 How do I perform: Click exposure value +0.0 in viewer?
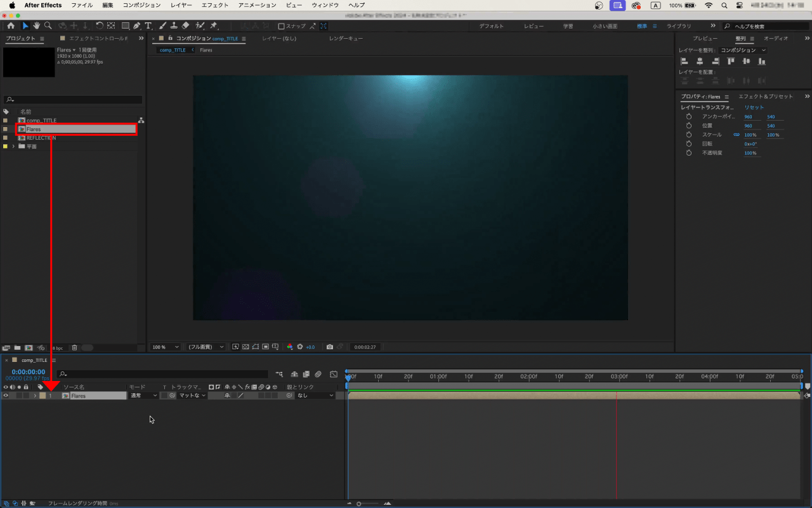[x=310, y=347]
